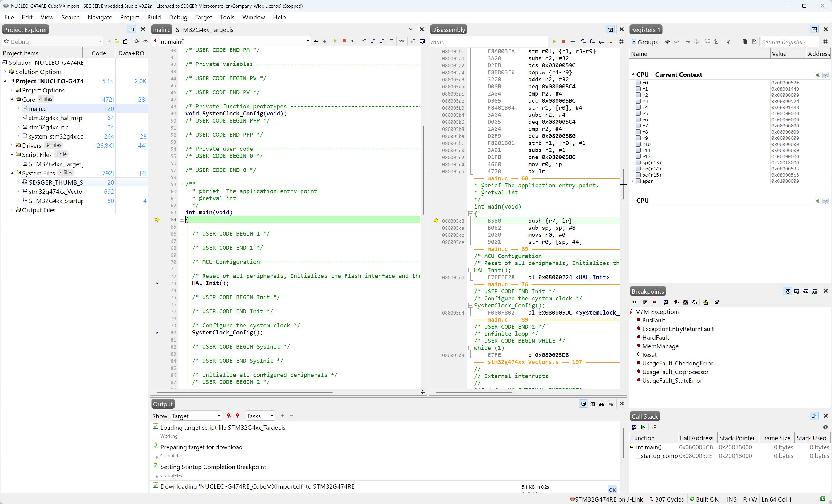832x504 pixels.
Task: Toggle the Reset exception breakpoint
Action: [639, 354]
